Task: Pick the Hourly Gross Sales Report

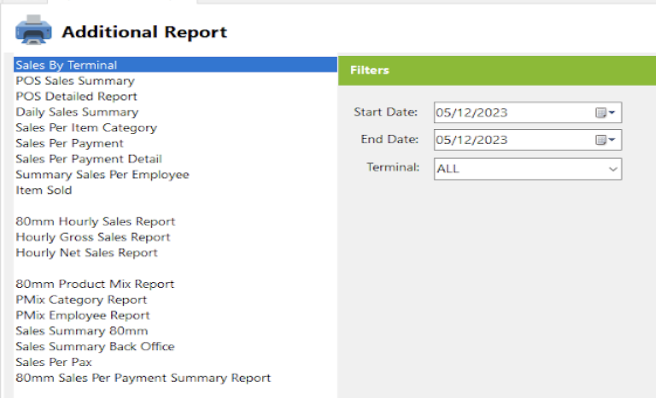Action: pos(93,237)
